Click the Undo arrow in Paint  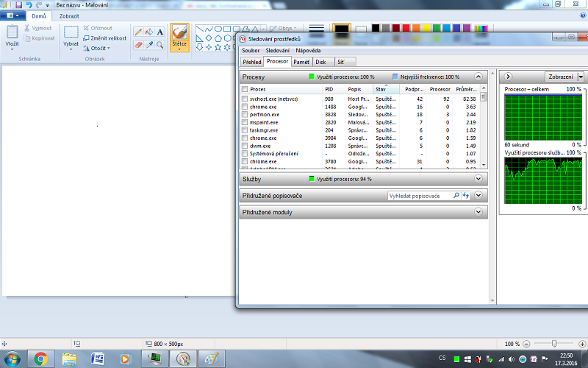(29, 5)
